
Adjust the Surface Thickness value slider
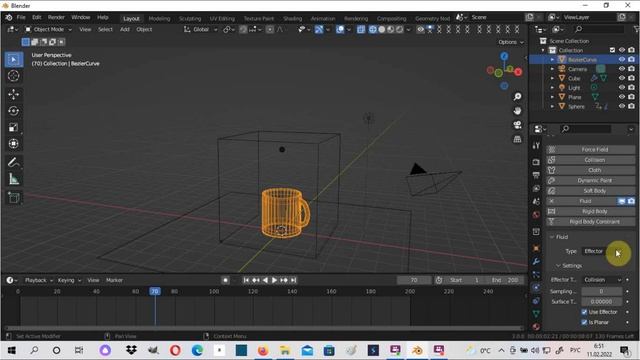coord(602,302)
